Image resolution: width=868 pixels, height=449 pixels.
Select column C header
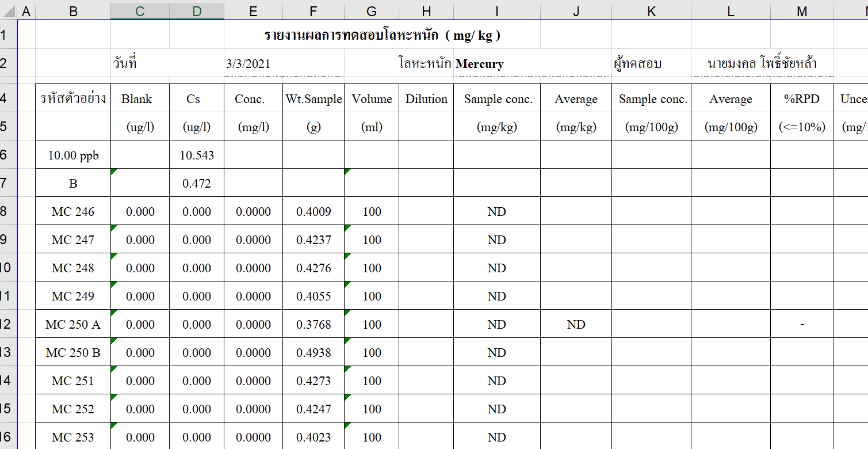(x=140, y=11)
